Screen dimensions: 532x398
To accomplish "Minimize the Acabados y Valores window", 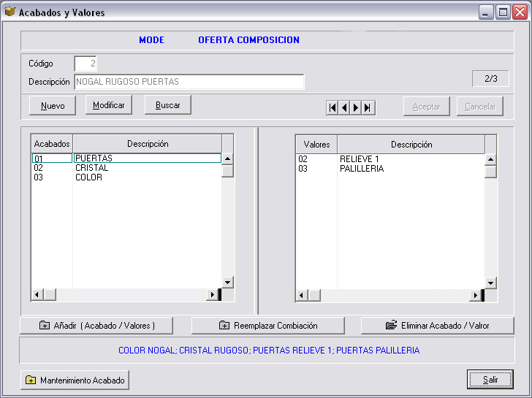I will [x=486, y=12].
